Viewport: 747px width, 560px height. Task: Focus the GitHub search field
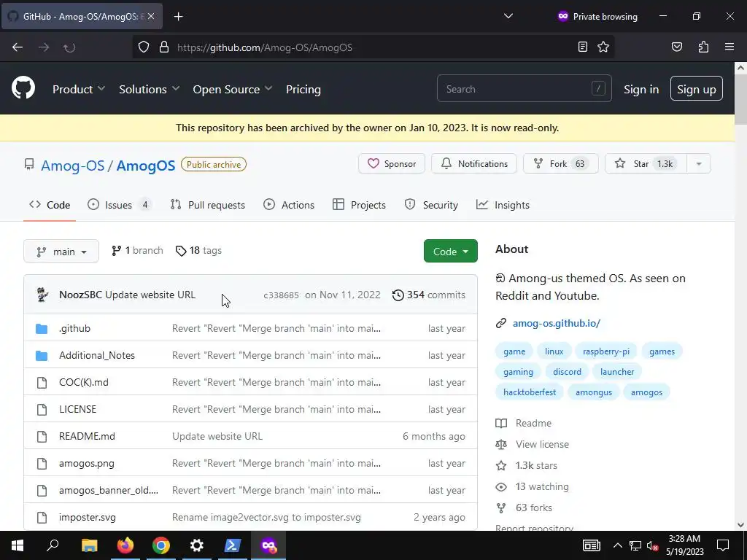(x=524, y=88)
